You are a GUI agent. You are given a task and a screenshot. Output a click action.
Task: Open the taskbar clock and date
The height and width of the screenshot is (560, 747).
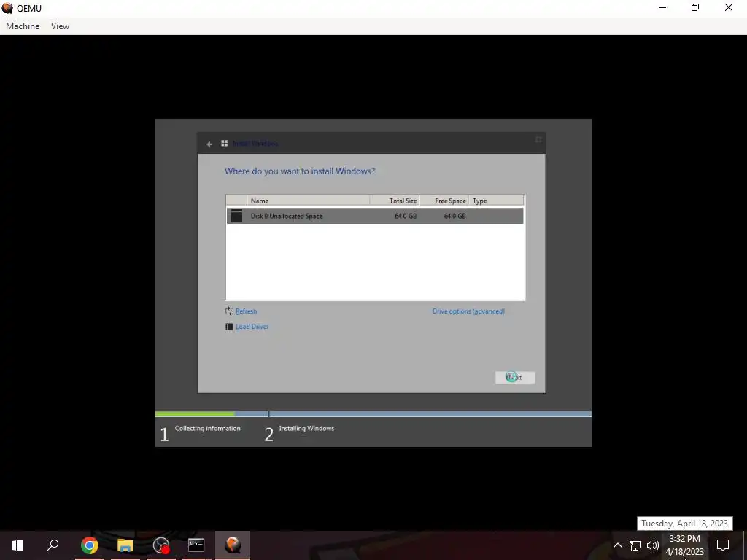click(x=684, y=545)
